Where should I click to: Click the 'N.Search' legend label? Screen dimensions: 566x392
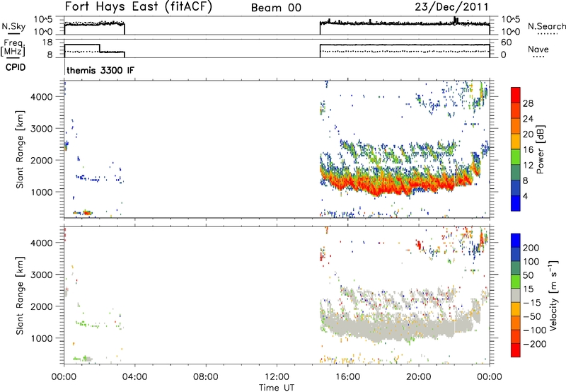click(546, 26)
